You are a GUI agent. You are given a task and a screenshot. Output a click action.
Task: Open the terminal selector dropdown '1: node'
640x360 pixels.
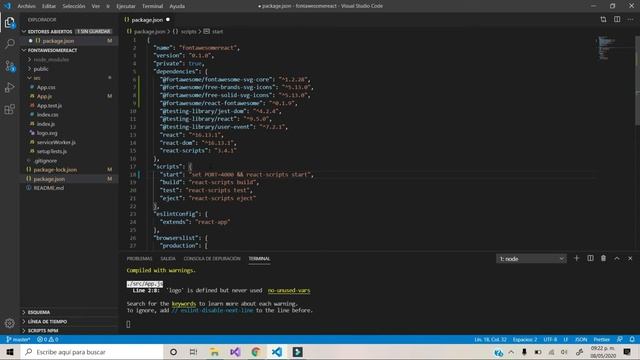coord(531,259)
